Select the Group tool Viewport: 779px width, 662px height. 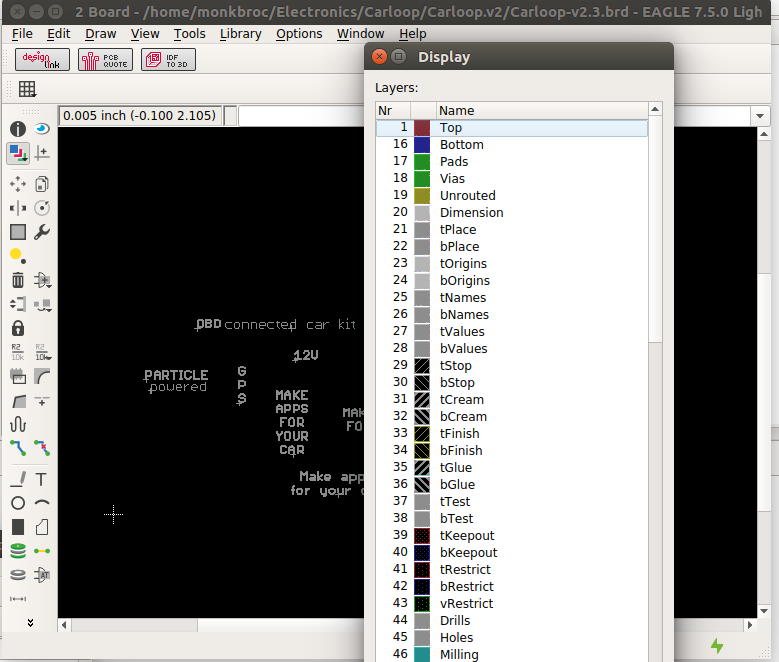click(x=18, y=232)
